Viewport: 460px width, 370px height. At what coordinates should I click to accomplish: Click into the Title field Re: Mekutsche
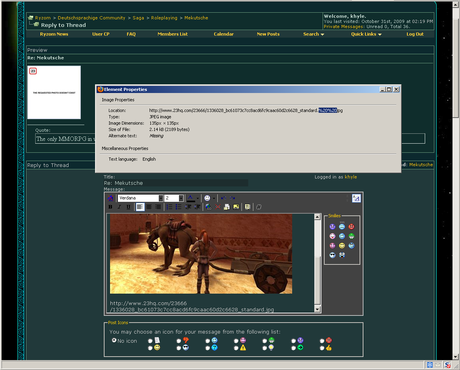point(176,183)
